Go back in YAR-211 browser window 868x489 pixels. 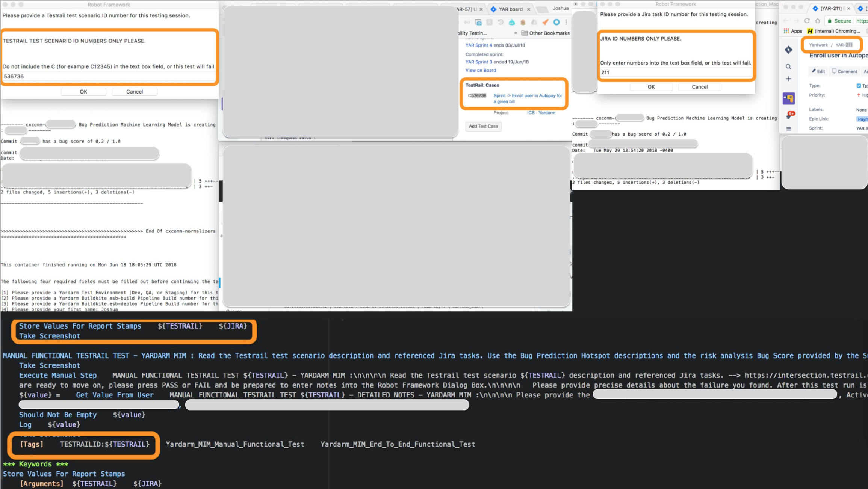pyautogui.click(x=786, y=21)
